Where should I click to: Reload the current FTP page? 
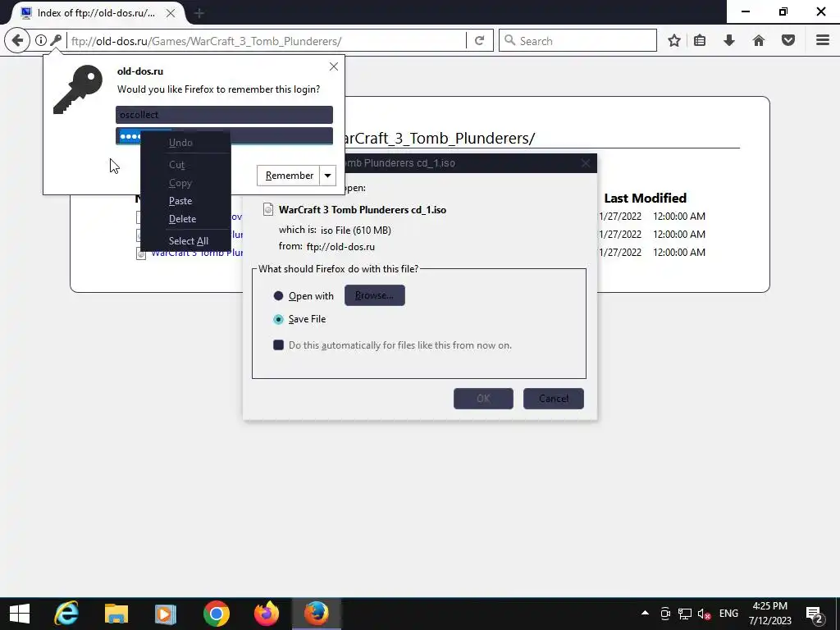(x=479, y=41)
